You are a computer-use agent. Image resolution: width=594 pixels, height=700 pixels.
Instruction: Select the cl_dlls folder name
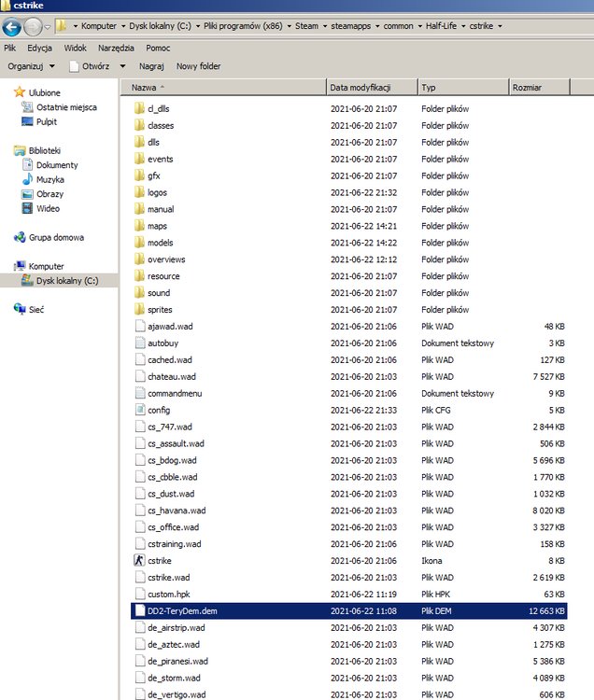[x=159, y=108]
